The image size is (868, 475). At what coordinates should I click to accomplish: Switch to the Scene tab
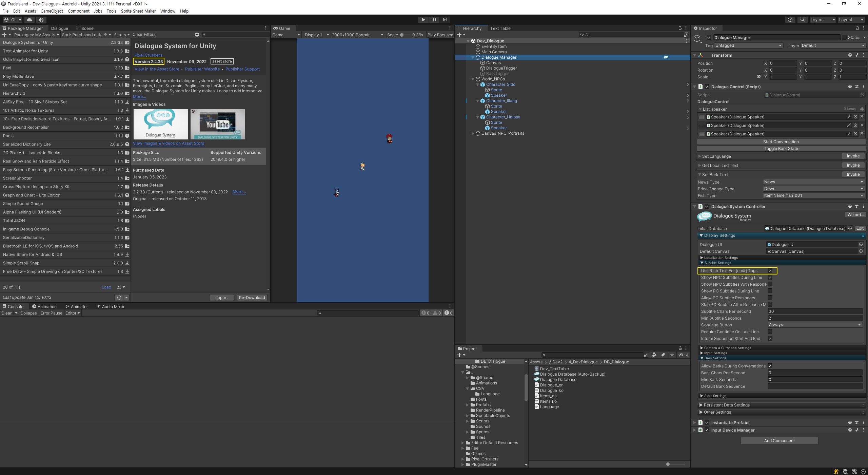(84, 28)
